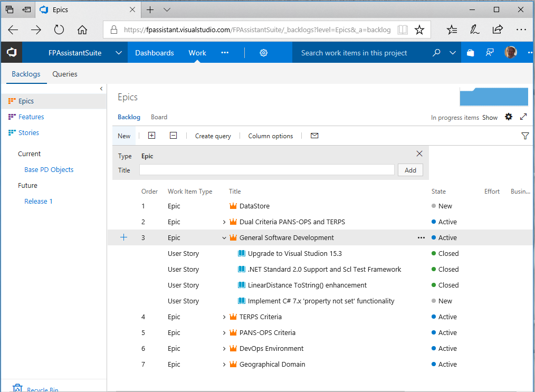Switch to the Board tab
The height and width of the screenshot is (392, 535).
(x=159, y=117)
